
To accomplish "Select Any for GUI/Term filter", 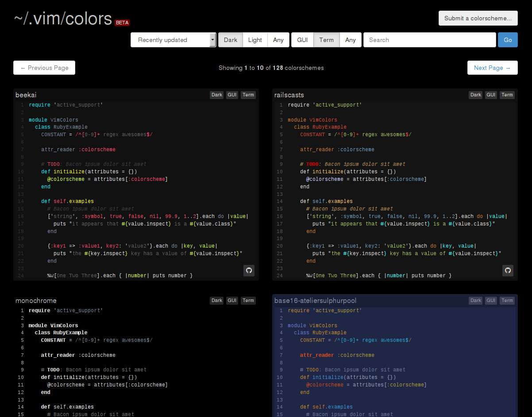I will pos(351,40).
